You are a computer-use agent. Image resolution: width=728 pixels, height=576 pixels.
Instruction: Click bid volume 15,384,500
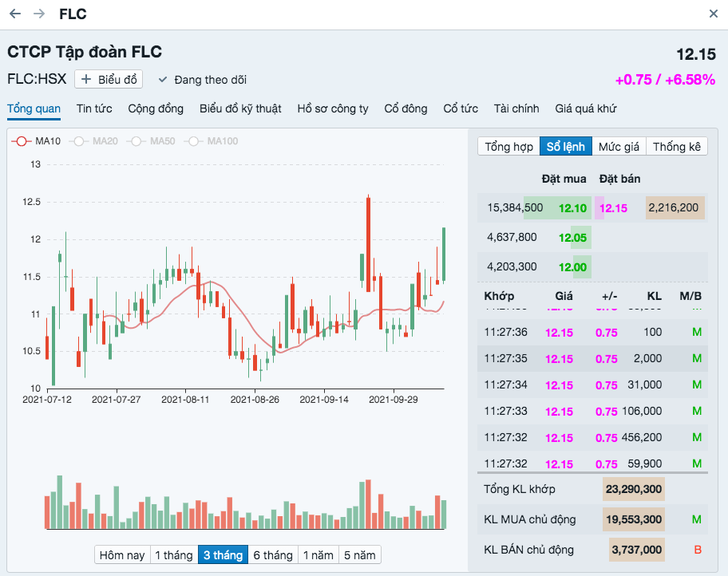pos(515,207)
